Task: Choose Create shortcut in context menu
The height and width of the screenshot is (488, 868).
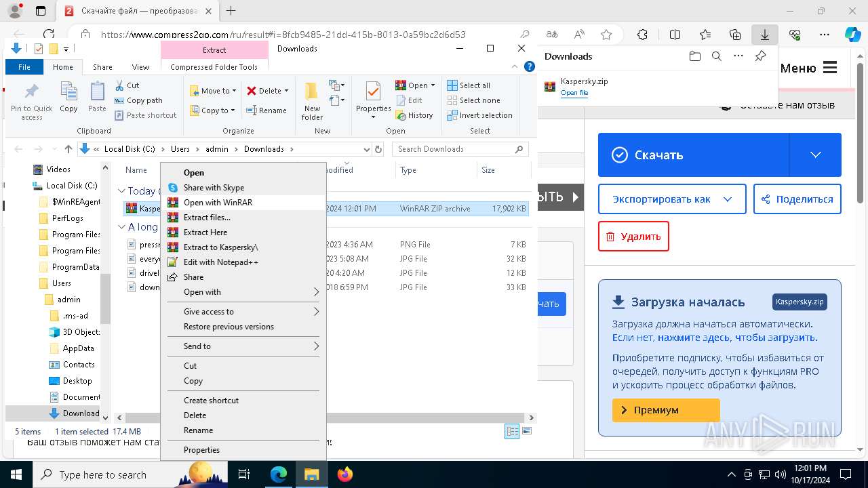Action: point(243,401)
